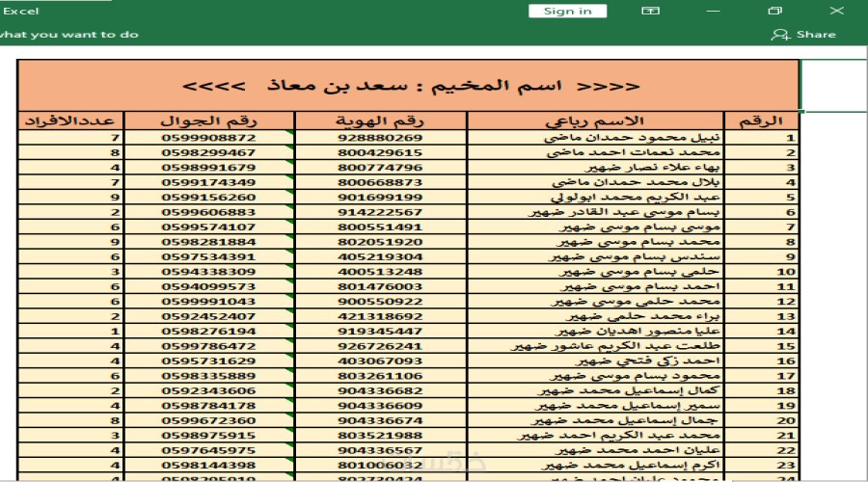Image resolution: width=868 pixels, height=482 pixels.
Task: Select ID number cell 421318692
Action: point(380,316)
